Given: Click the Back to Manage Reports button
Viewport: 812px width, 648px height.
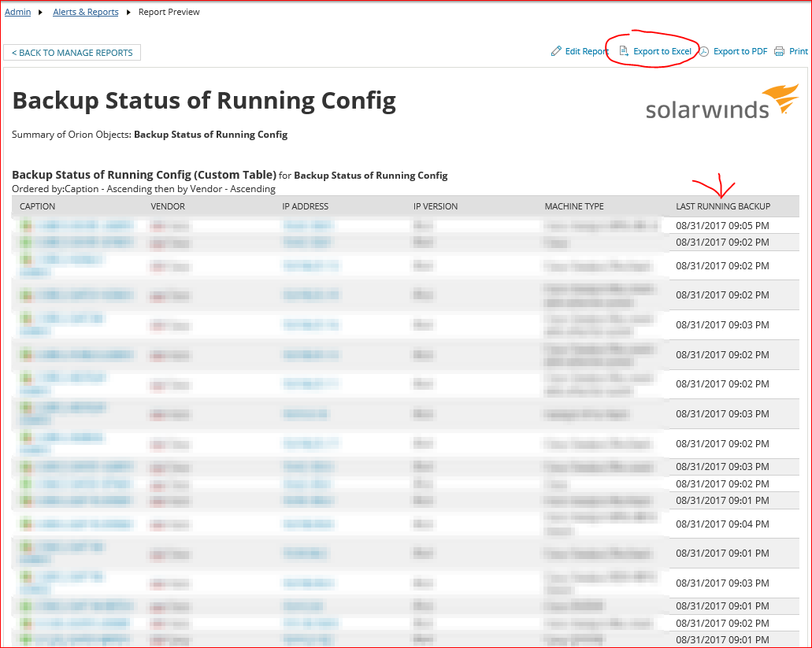Looking at the screenshot, I should tap(72, 53).
